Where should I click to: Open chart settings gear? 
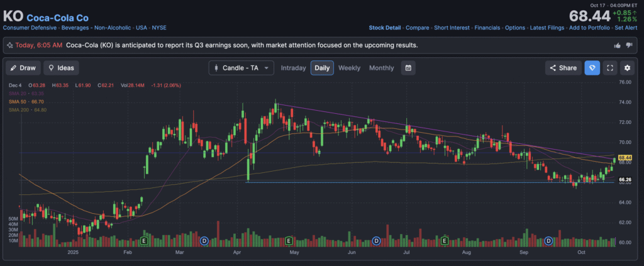[626, 68]
